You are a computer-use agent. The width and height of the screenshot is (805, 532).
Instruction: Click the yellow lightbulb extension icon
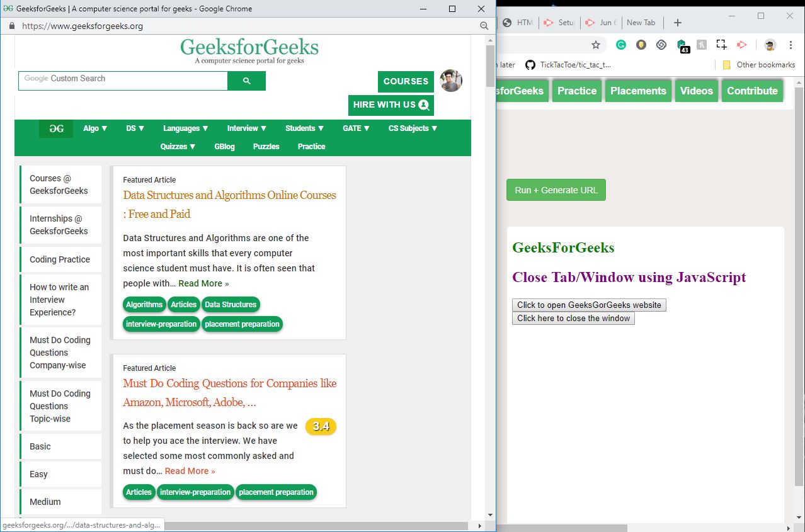(641, 45)
